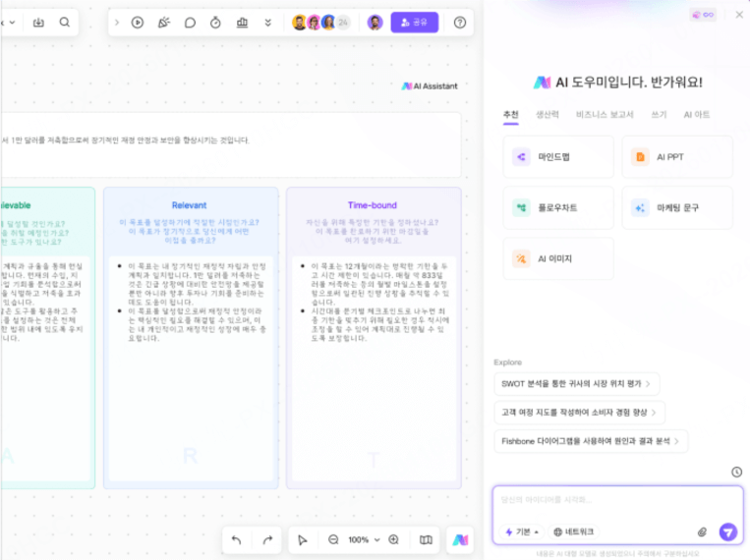Open the 고객 여정 지도 explore suggestion
Image resolution: width=751 pixels, height=560 pixels.
coord(579,412)
